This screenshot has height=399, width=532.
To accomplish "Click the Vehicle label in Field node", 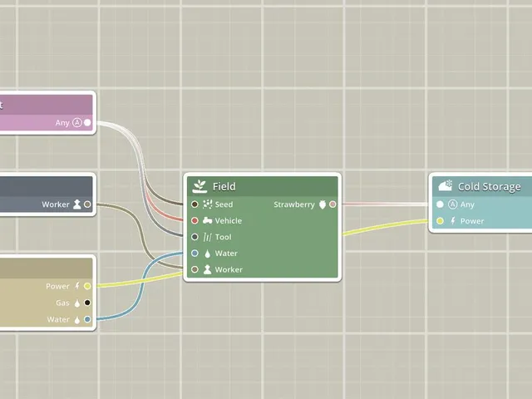I will [x=229, y=221].
